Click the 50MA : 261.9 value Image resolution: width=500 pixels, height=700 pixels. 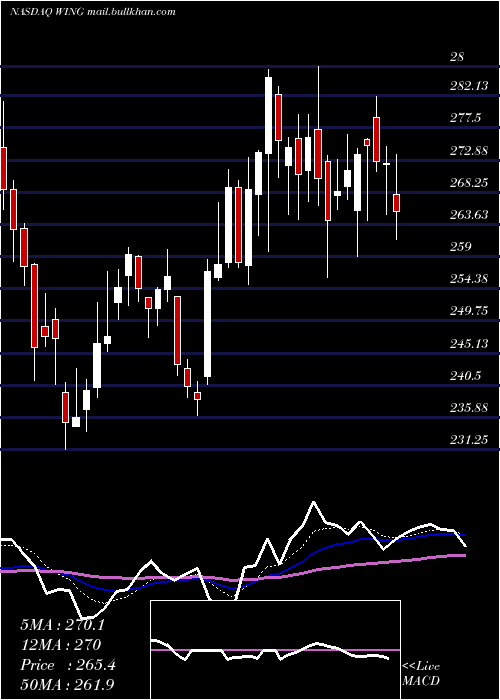(68, 685)
